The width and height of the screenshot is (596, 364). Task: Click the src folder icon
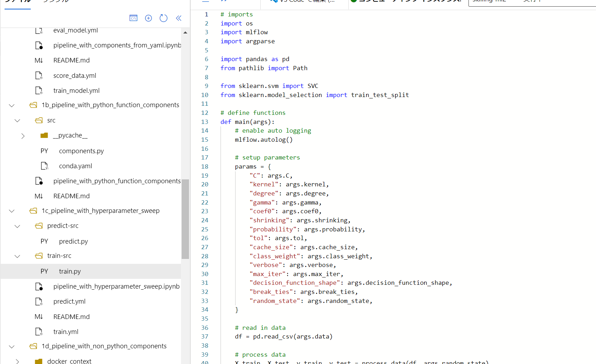point(39,120)
